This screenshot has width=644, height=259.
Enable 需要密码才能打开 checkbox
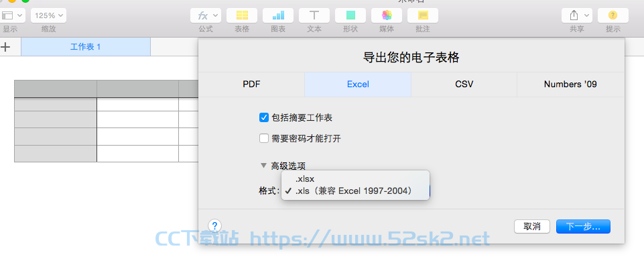pos(263,138)
